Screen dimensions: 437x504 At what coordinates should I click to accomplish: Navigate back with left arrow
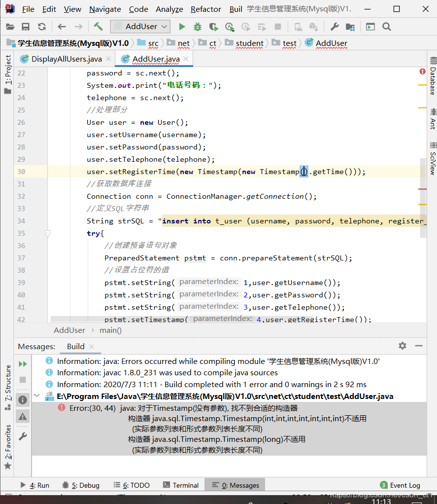(x=62, y=27)
